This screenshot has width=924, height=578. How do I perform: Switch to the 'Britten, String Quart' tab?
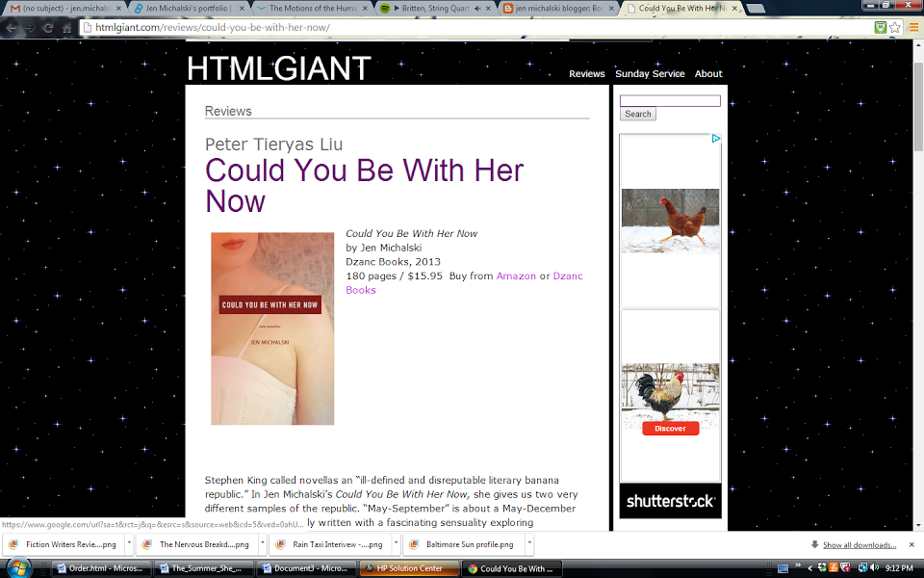[x=434, y=9]
